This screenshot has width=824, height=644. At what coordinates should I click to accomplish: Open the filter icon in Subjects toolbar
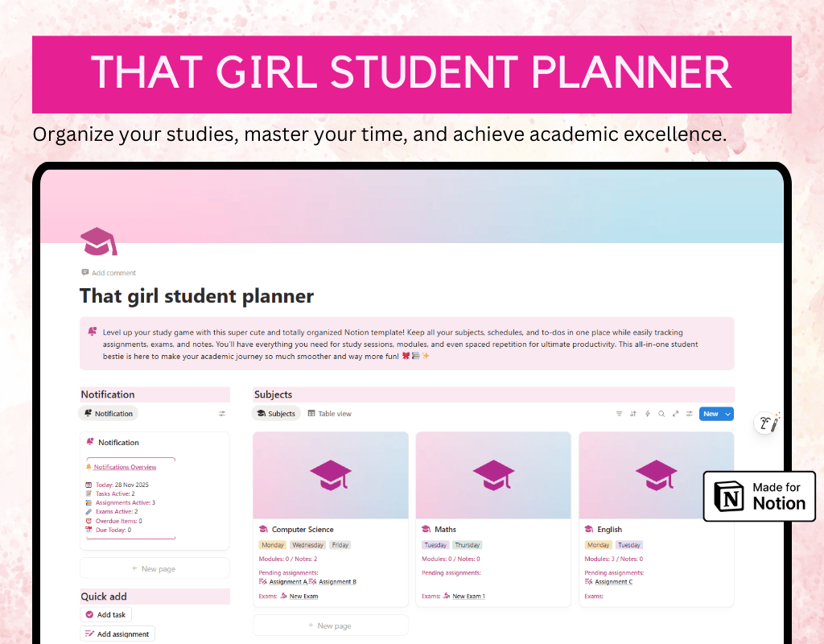(x=619, y=414)
